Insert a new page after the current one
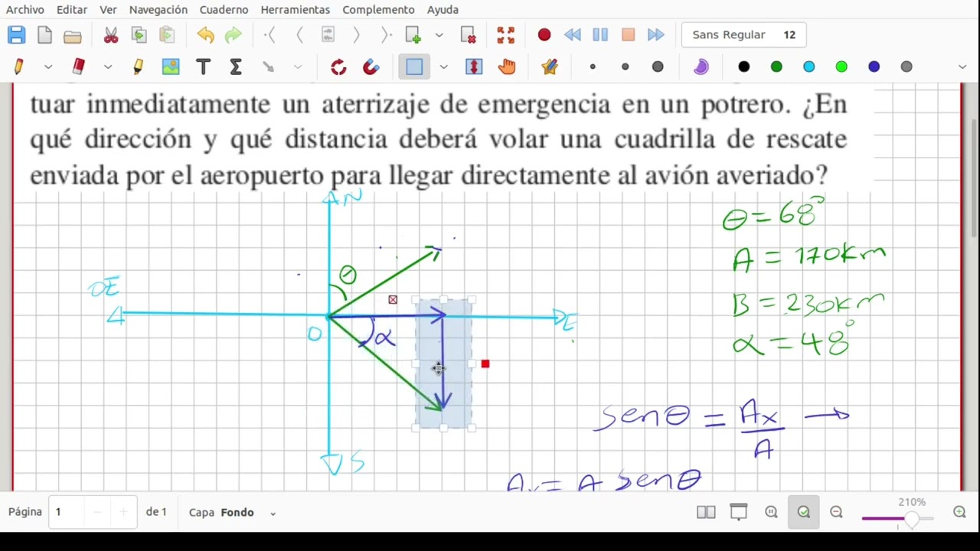Viewport: 980px width, 551px height. tap(413, 34)
